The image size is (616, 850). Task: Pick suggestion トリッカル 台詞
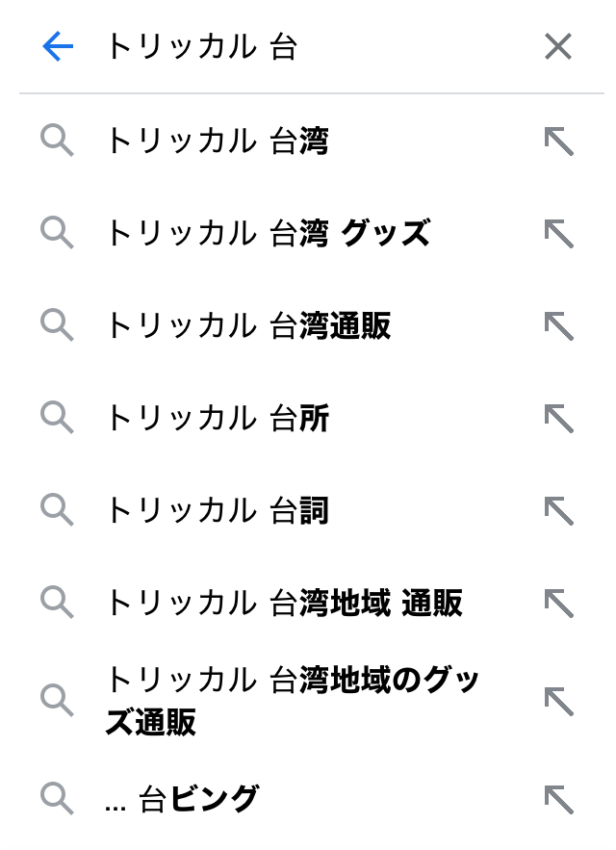point(218,511)
